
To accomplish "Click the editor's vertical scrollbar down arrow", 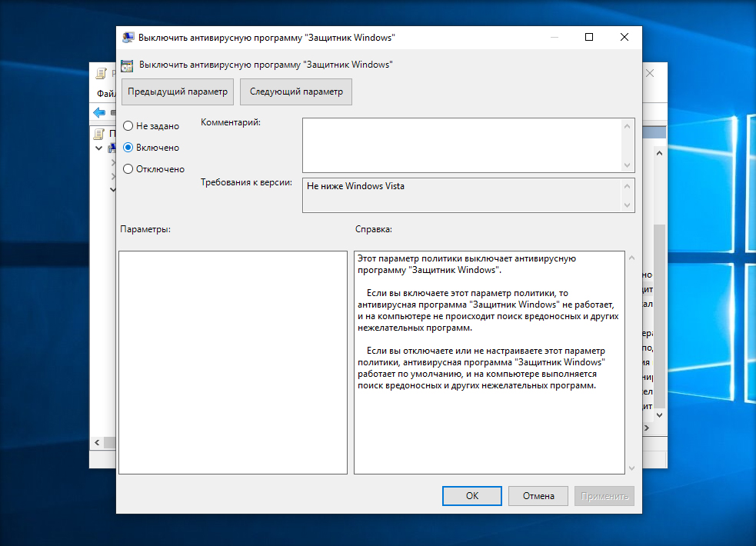I will pos(660,415).
